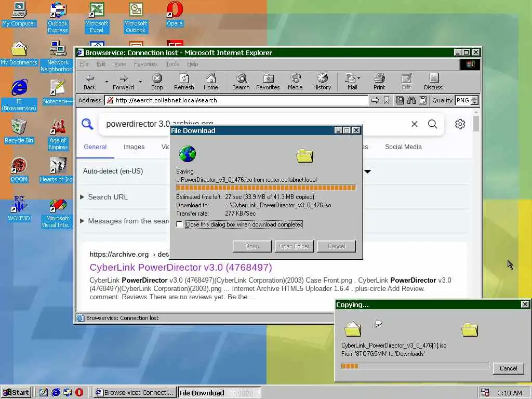Switch to the Browservice taskbar button
This screenshot has height=399, width=532.
pyautogui.click(x=135, y=393)
